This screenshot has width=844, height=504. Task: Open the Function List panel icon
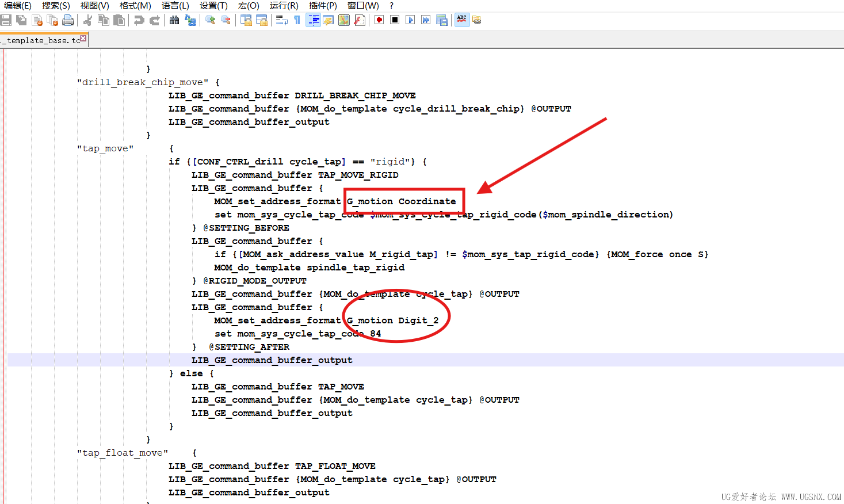point(359,21)
